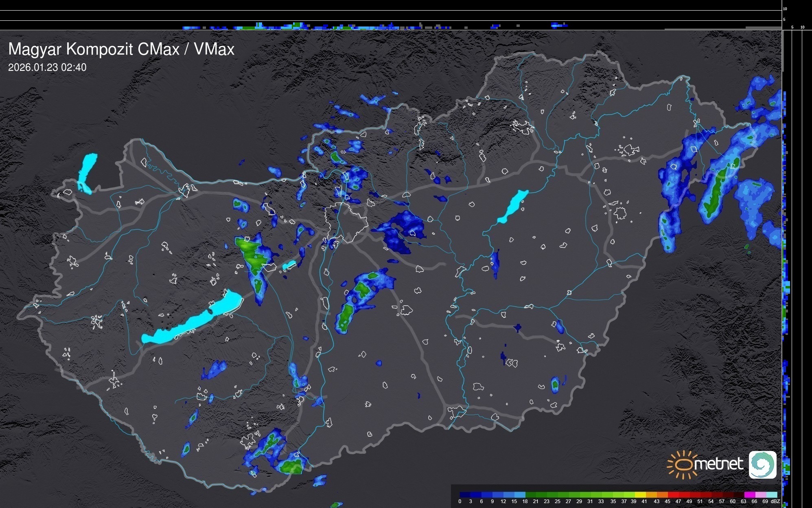Click the 18 value label under legend
The image size is (812, 508).
point(525,501)
